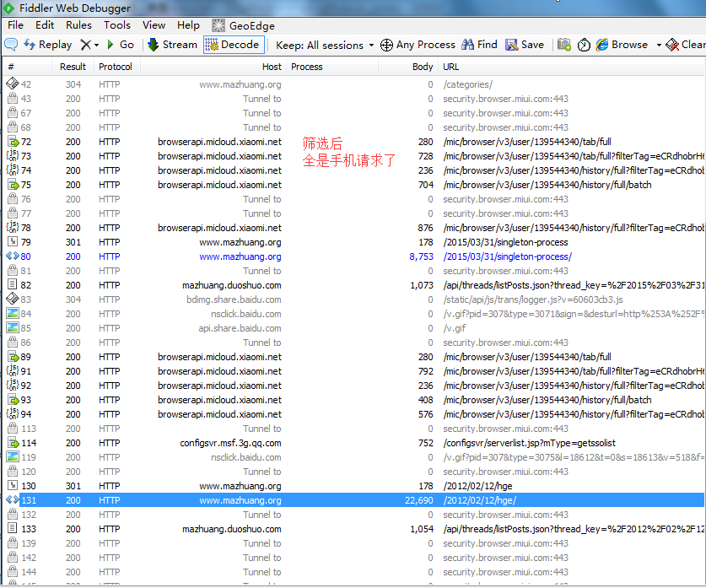Click the GeoEdge menu item
706x588 pixels.
pos(243,25)
